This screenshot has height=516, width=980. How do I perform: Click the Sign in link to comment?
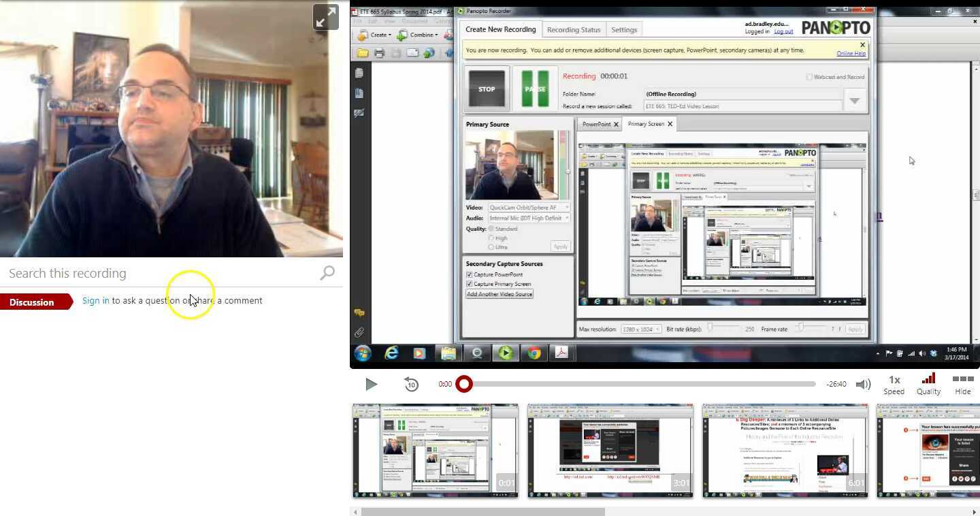[x=95, y=300]
